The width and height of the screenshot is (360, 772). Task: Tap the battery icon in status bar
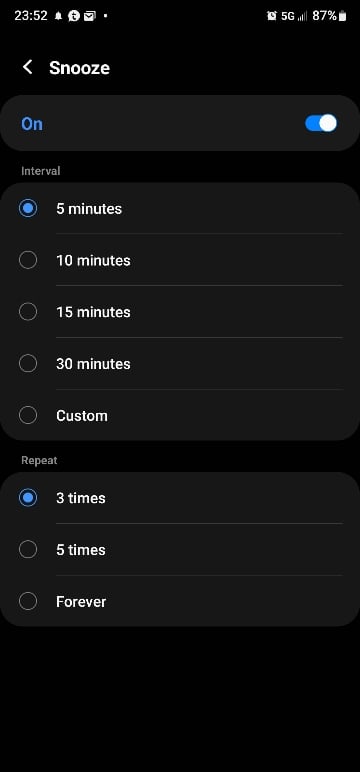pyautogui.click(x=342, y=16)
